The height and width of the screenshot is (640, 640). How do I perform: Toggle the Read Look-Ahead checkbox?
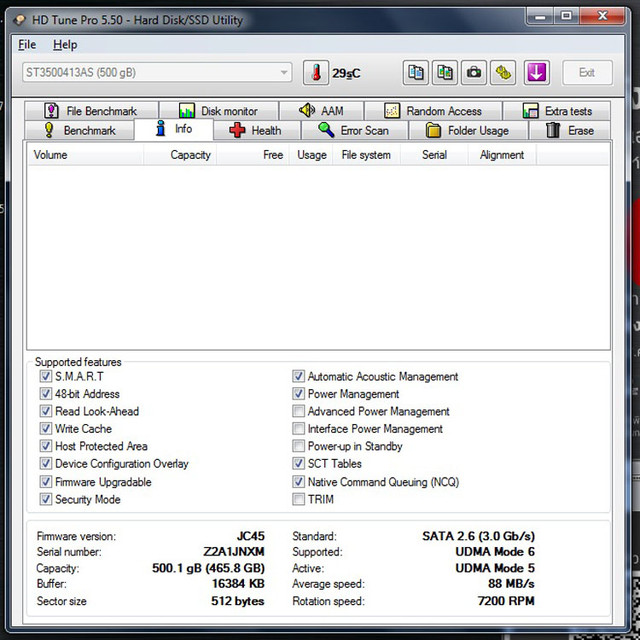pos(46,411)
